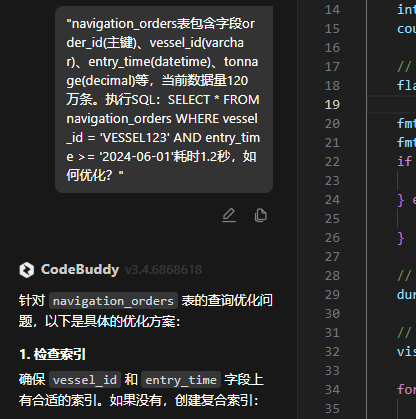Click editor line number 14
This screenshot has height=419, width=416.
tap(332, 10)
